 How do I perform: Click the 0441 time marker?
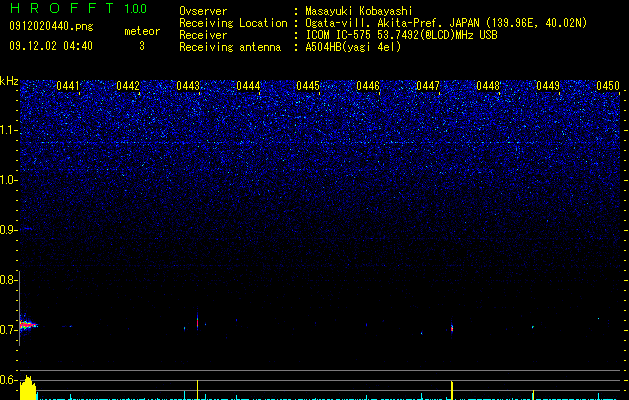[68, 86]
